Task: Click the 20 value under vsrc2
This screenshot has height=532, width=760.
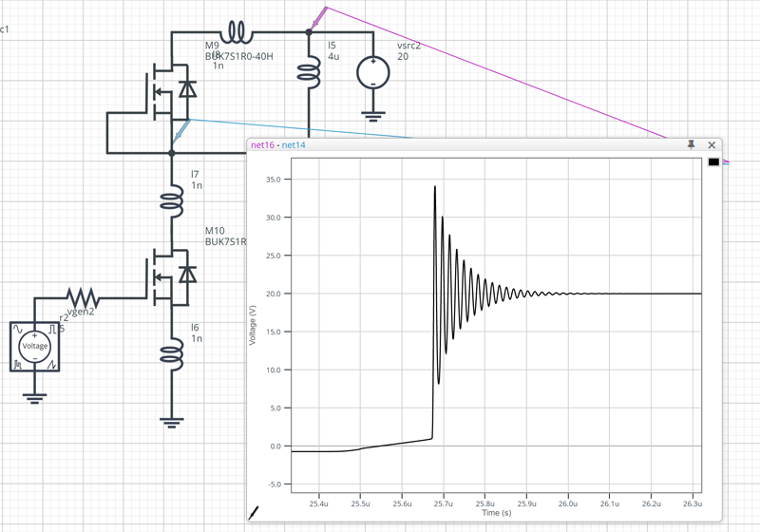Action: (403, 56)
